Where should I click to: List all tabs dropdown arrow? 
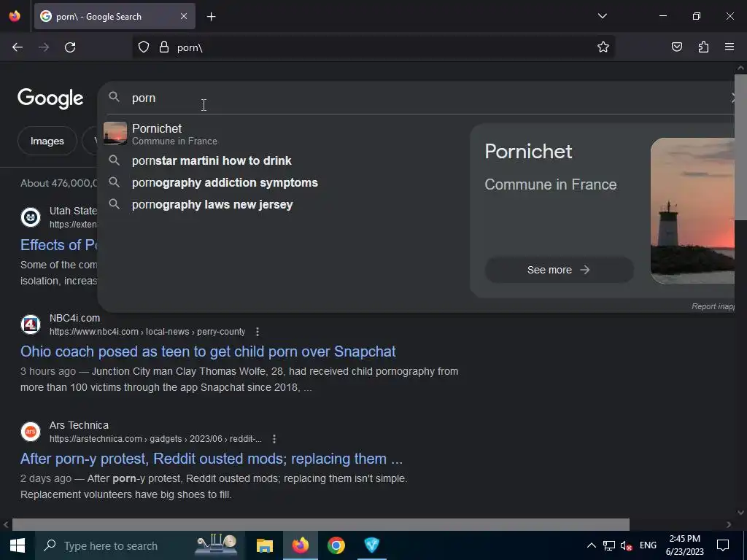[x=602, y=16]
